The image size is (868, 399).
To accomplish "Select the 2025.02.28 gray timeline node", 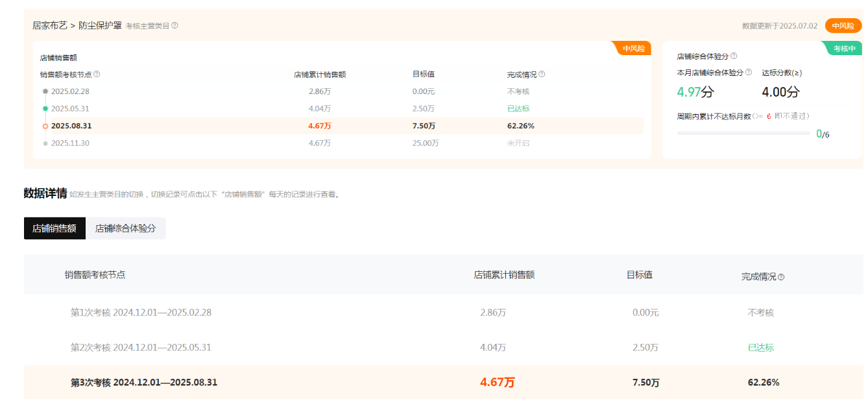I will point(45,91).
